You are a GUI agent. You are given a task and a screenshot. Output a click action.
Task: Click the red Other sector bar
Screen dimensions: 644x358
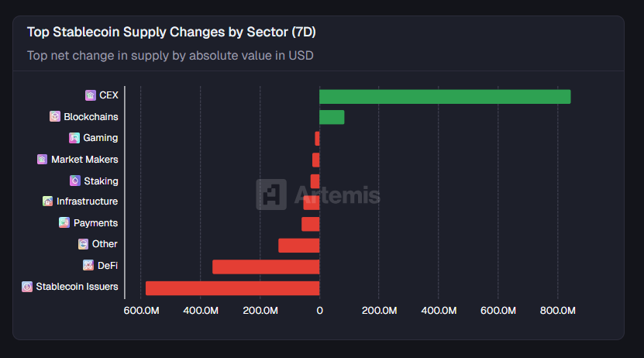[x=299, y=246]
